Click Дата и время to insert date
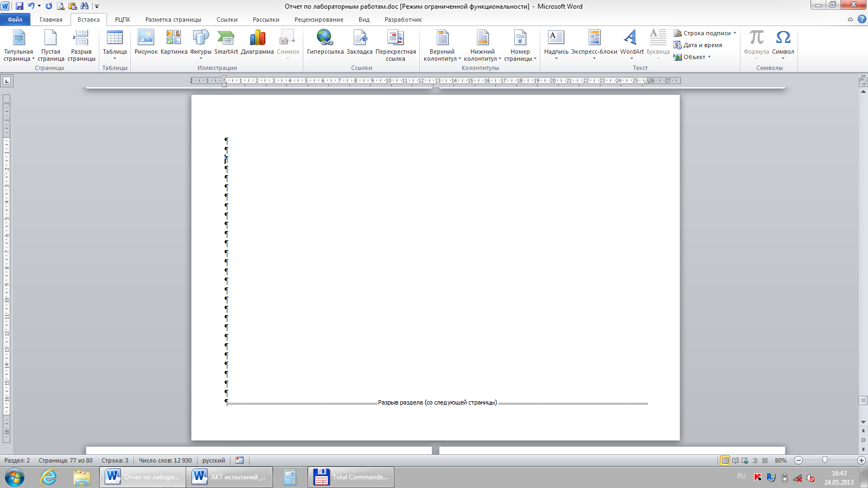The image size is (868, 488). tap(698, 45)
